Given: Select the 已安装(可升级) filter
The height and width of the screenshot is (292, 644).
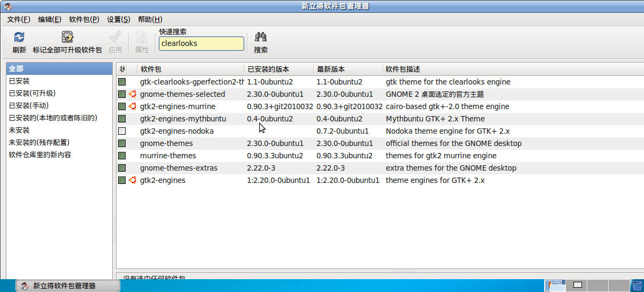Looking at the screenshot, I should [x=58, y=93].
